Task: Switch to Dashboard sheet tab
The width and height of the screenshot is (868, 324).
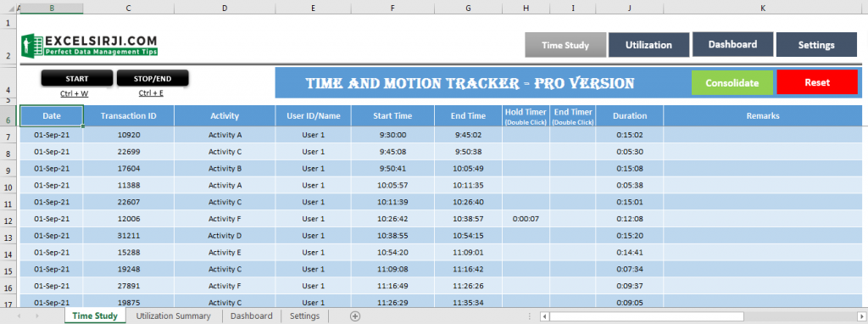Action: pyautogui.click(x=251, y=316)
